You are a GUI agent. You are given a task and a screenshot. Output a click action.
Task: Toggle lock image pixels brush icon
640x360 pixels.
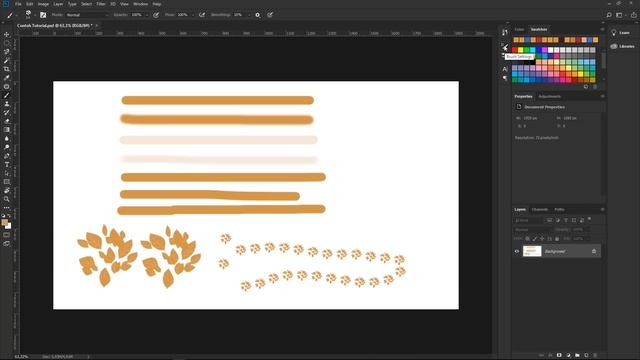point(535,238)
